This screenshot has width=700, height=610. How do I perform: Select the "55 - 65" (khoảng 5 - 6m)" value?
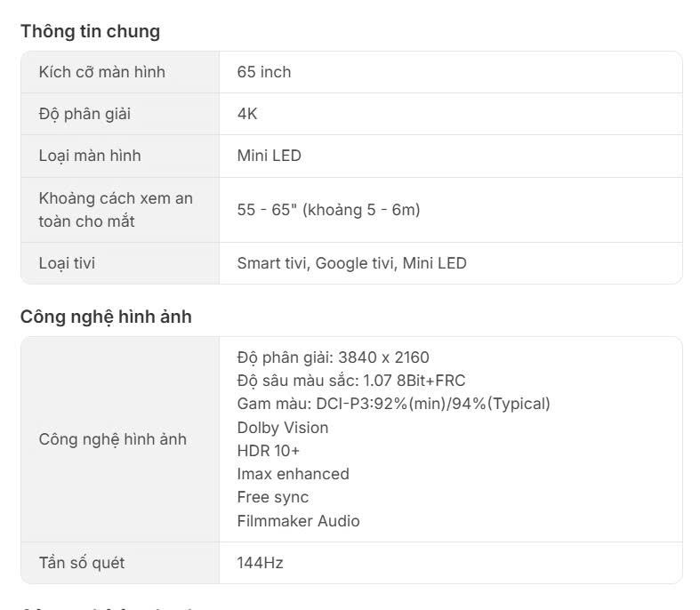328,210
